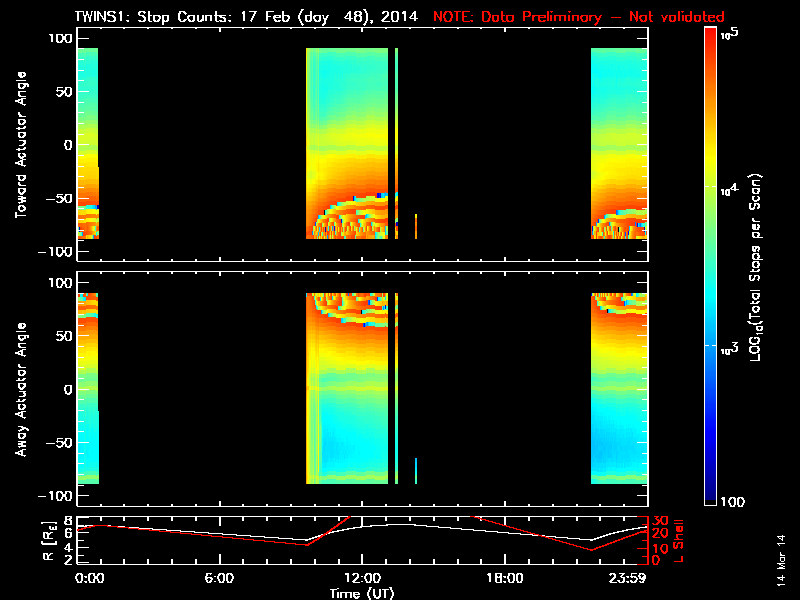Click the red "L Shell" axis label
Viewport: 800px width, 600px height.
coord(678,541)
